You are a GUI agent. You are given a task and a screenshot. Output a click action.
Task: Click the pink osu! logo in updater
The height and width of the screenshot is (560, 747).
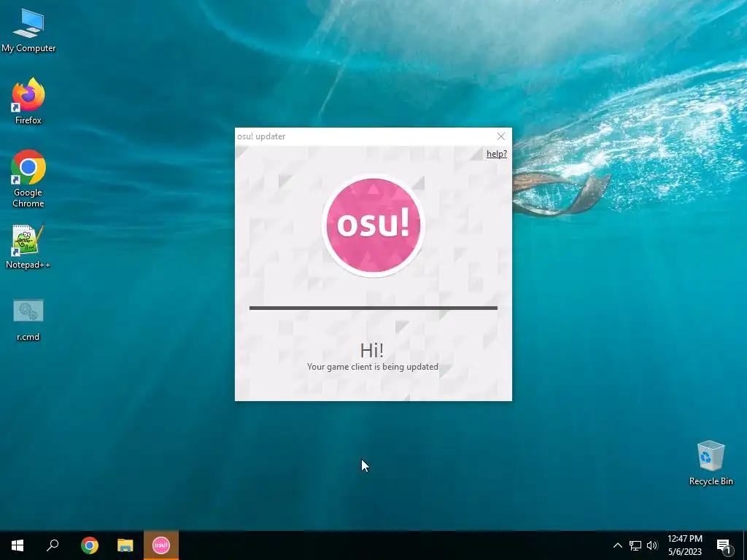pyautogui.click(x=373, y=225)
